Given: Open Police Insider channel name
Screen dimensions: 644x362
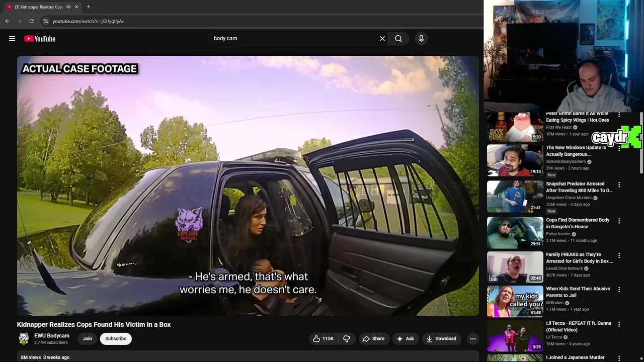Looking at the screenshot, I should 558,234.
